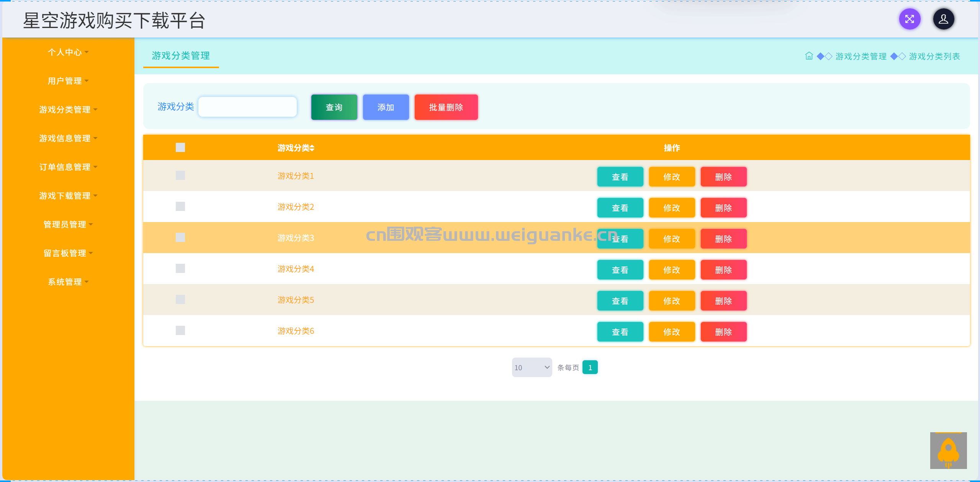Expand the 留言板管理 sidebar menu

tap(68, 253)
